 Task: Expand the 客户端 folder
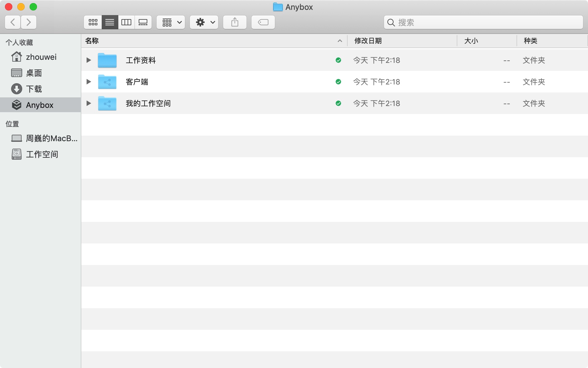(x=89, y=82)
